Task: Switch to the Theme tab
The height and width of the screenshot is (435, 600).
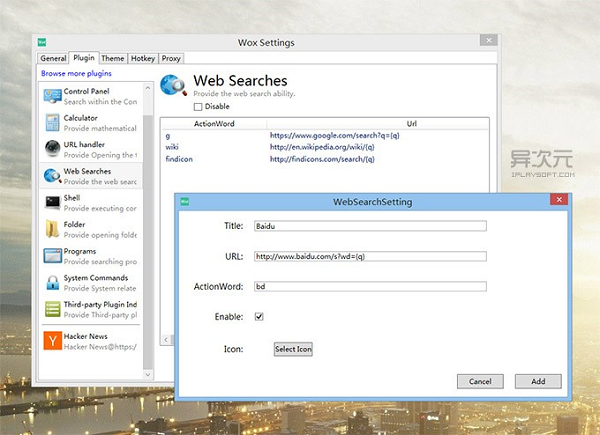Action: [113, 58]
